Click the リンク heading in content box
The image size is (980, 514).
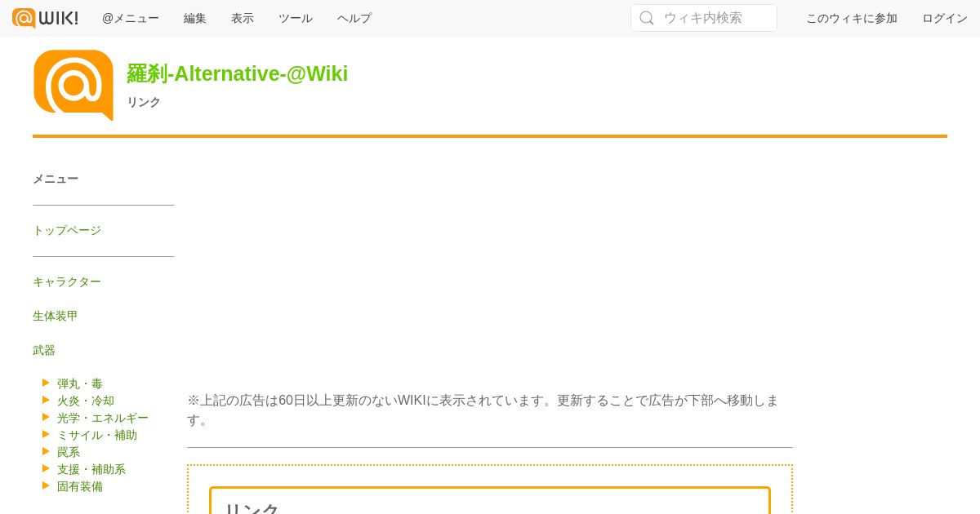pos(252,507)
